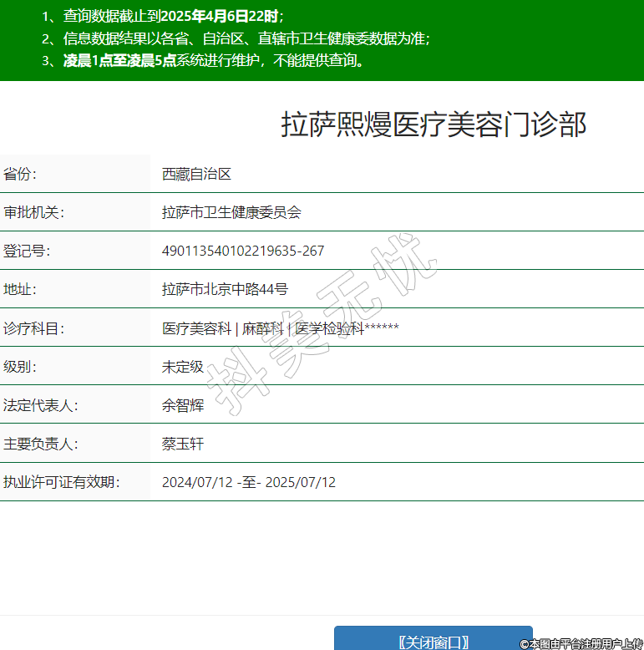Select legal representative name 余智辉

click(x=183, y=405)
